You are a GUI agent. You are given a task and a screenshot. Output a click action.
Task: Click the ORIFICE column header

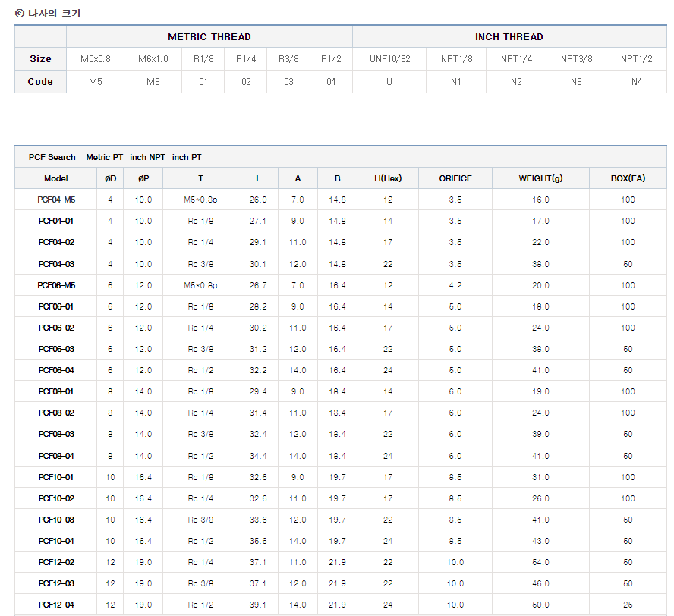455,178
